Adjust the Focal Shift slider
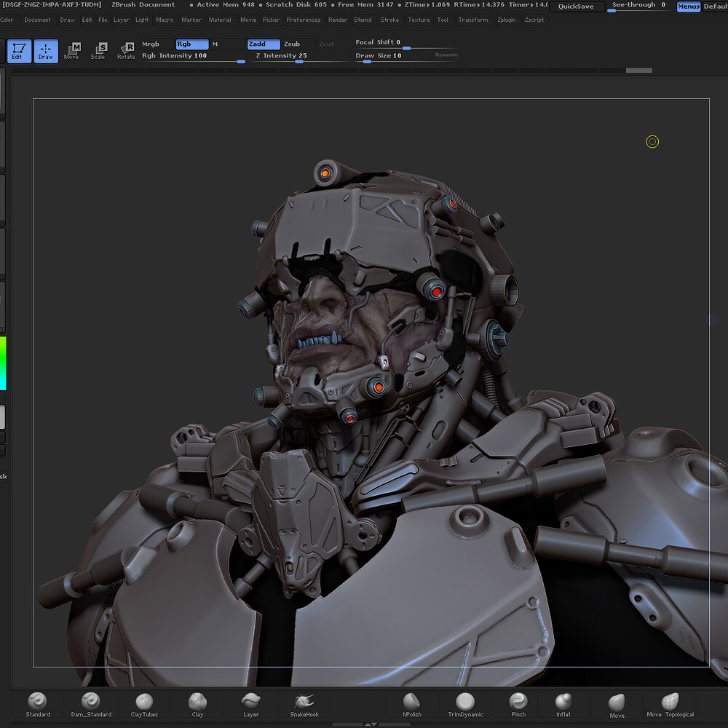Screen dimensions: 728x728 click(x=405, y=44)
